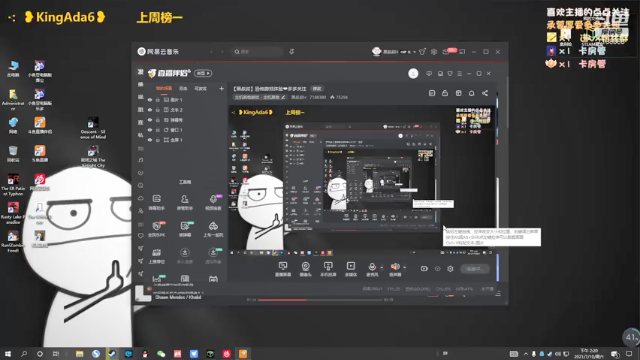
Task: Click the skin shirt icon in the 直播伴侣 title bar
Action: 450,73
